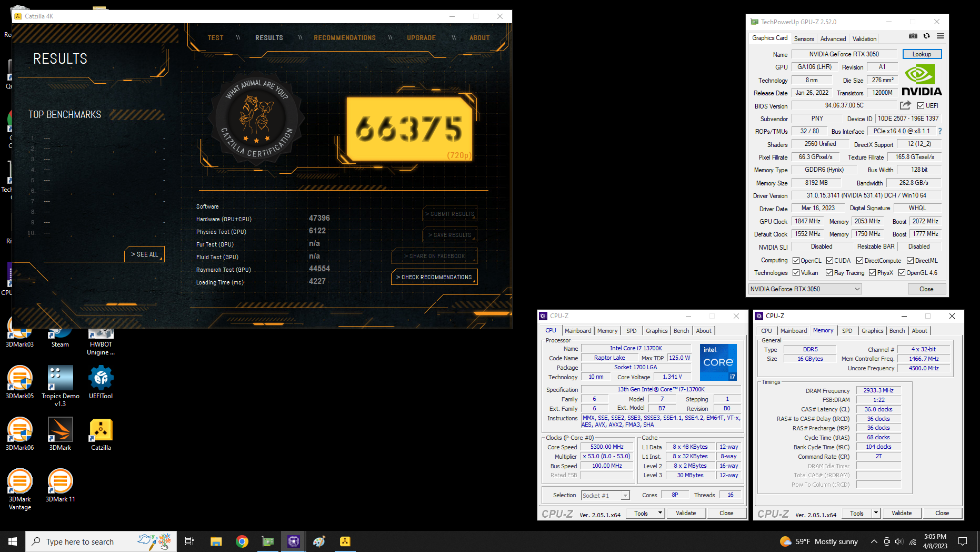The width and height of the screenshot is (980, 552).
Task: Click the Windows Start button
Action: (13, 541)
